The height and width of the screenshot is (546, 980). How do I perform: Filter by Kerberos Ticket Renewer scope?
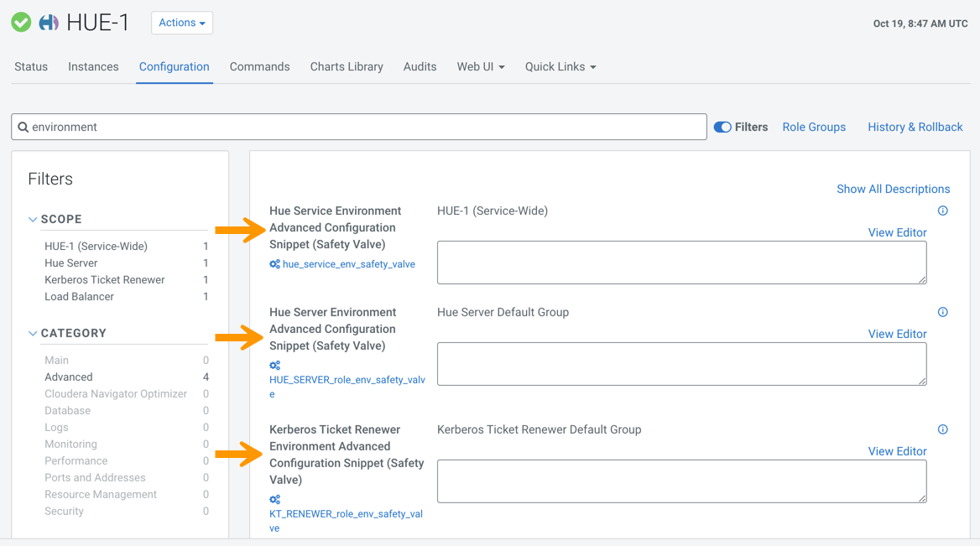click(104, 280)
